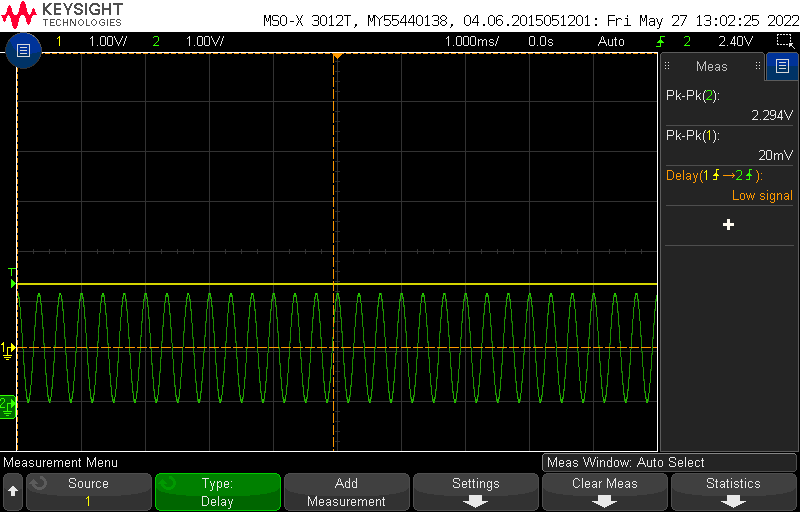Open the Source softkey selector

pyautogui.click(x=88, y=492)
